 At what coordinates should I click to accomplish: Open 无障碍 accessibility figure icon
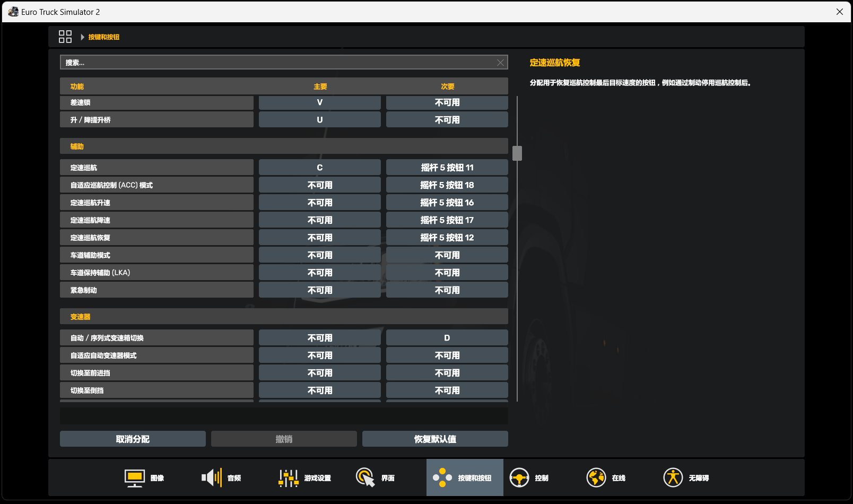673,478
